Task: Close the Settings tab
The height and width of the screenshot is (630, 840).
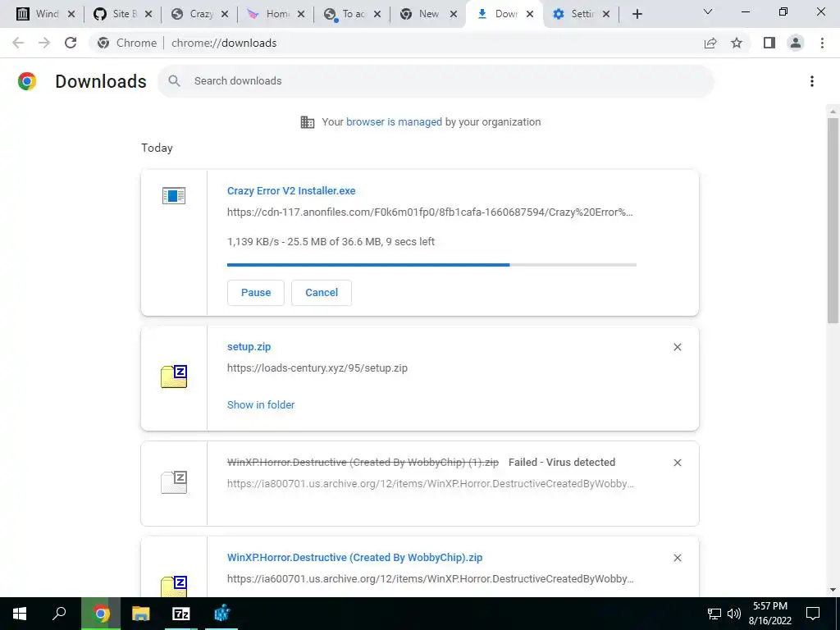Action: [x=606, y=15]
